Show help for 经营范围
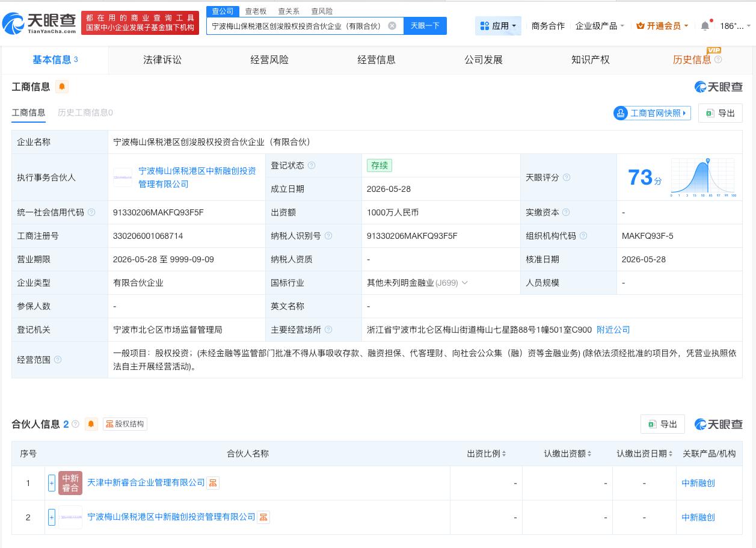The height and width of the screenshot is (548, 756). [58, 360]
